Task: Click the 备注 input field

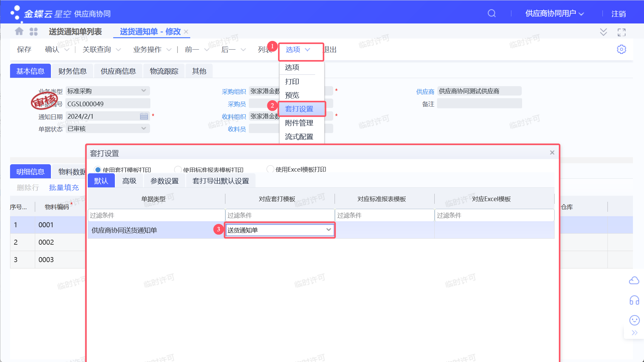Action: [x=479, y=104]
